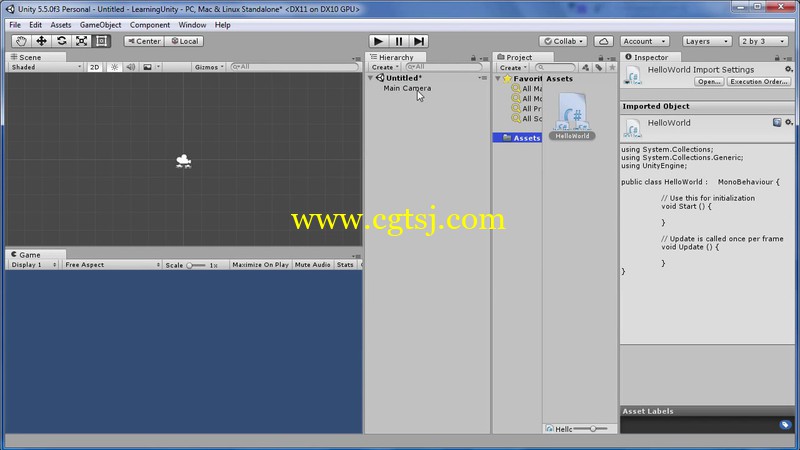
Task: Open the Shaded draw mode dropdown
Action: (46, 67)
